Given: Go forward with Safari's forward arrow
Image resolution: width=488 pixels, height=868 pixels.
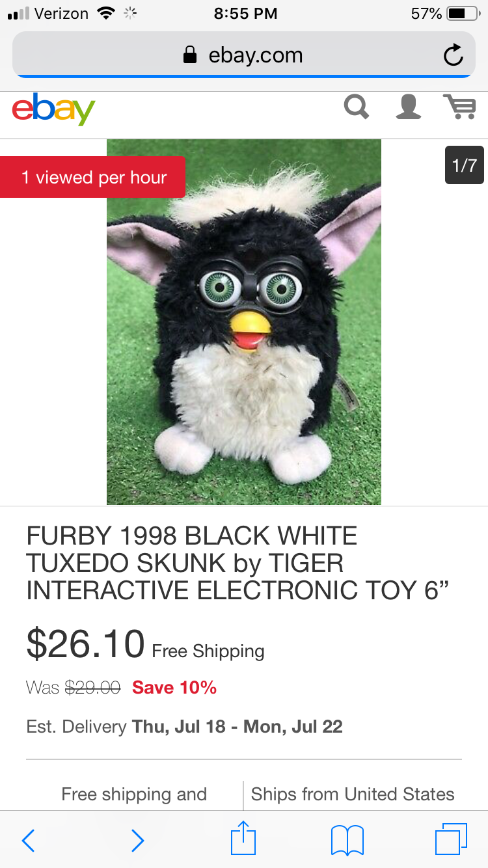Looking at the screenshot, I should pyautogui.click(x=137, y=840).
